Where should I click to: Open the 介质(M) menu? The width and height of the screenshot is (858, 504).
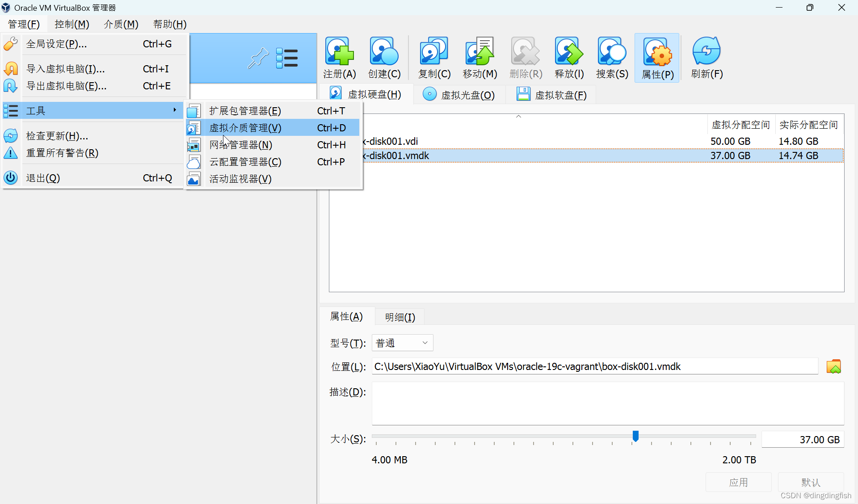click(x=121, y=24)
